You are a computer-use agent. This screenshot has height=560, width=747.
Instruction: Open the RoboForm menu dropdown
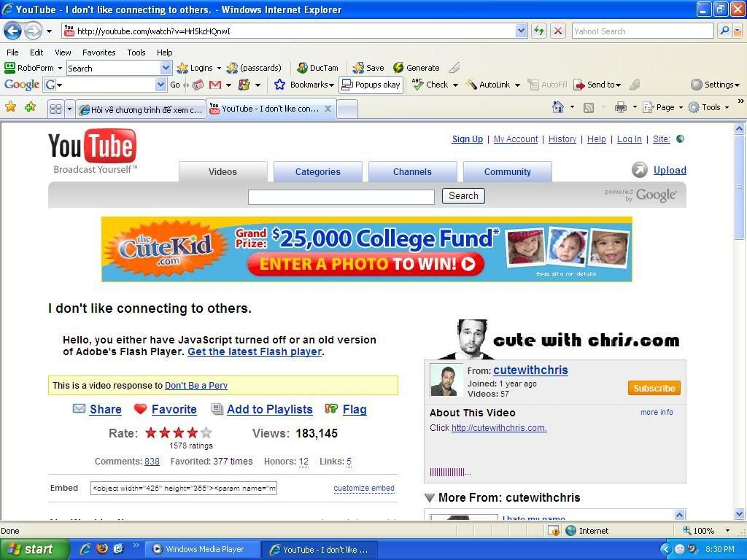pyautogui.click(x=60, y=68)
